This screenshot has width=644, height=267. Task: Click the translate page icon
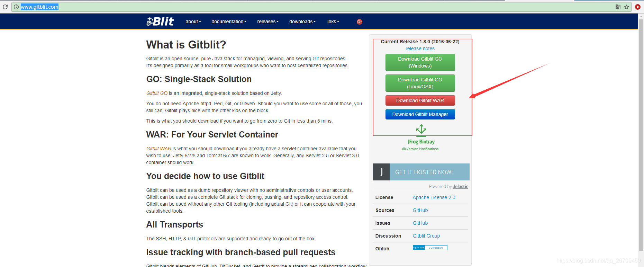[618, 7]
